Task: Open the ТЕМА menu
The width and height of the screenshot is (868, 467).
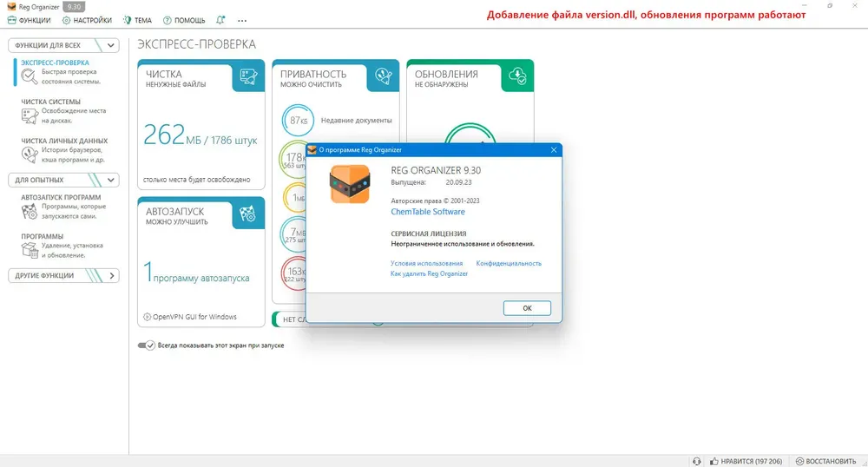Action: tap(137, 21)
